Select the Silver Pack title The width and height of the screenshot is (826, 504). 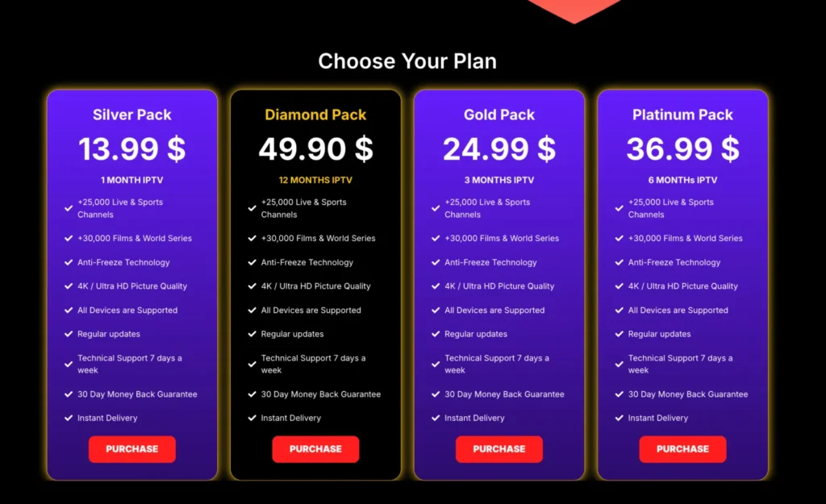(x=131, y=115)
